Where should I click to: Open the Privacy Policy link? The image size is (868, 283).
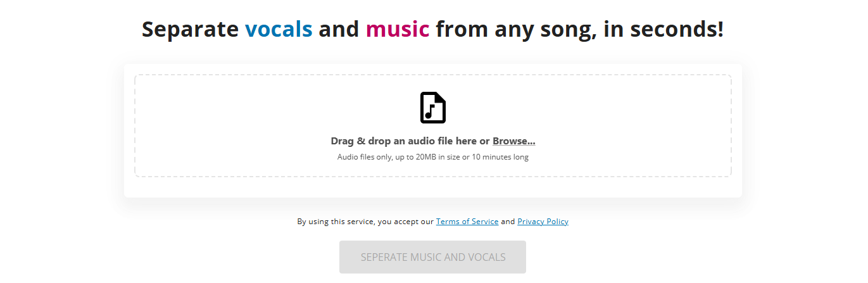543,222
